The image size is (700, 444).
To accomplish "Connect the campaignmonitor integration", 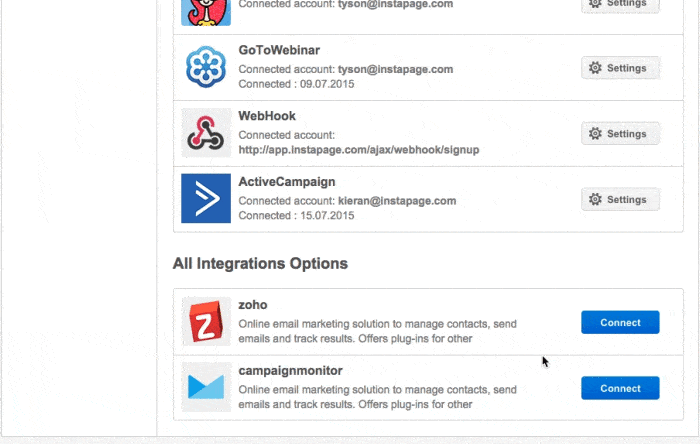I will (x=620, y=388).
